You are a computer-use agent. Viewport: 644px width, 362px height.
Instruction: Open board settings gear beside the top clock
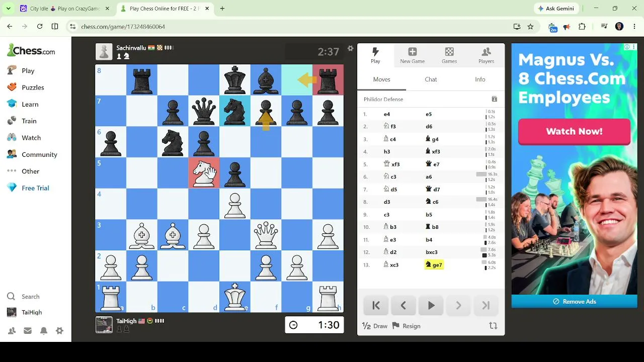(351, 49)
